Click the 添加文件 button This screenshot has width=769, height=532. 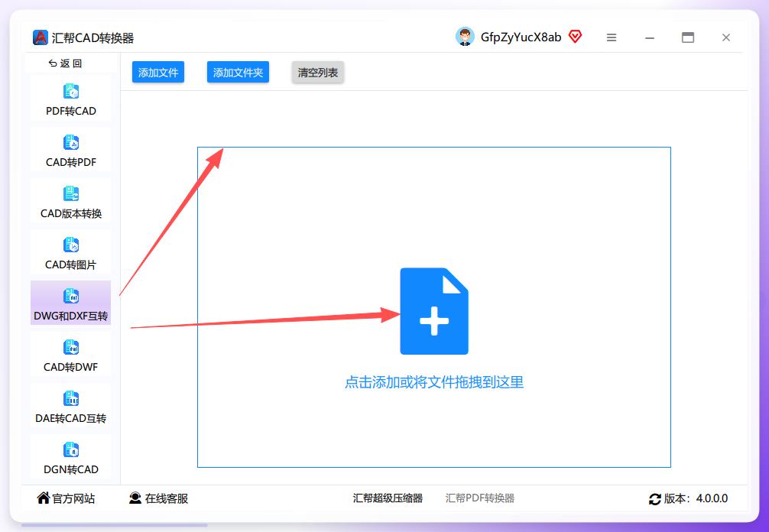158,72
